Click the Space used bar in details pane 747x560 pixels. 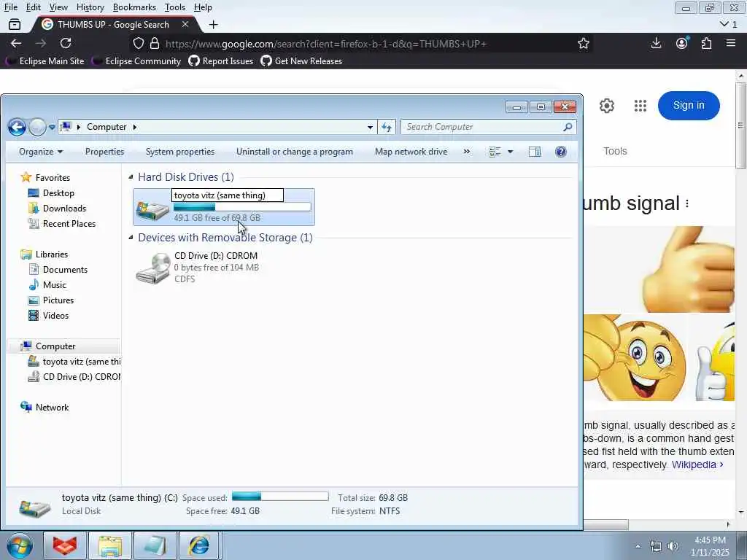point(280,496)
